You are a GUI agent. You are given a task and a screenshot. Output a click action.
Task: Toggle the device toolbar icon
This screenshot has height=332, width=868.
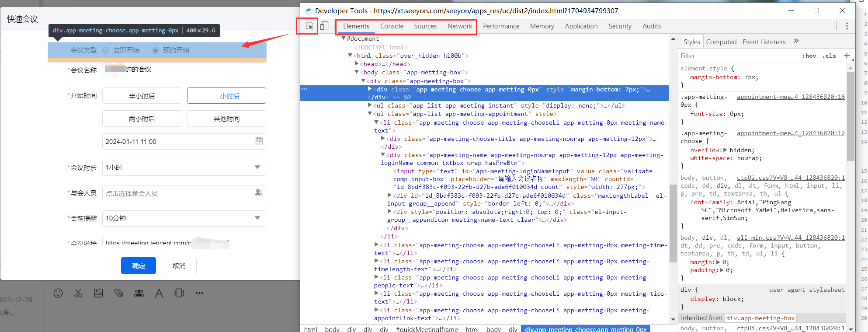click(324, 26)
